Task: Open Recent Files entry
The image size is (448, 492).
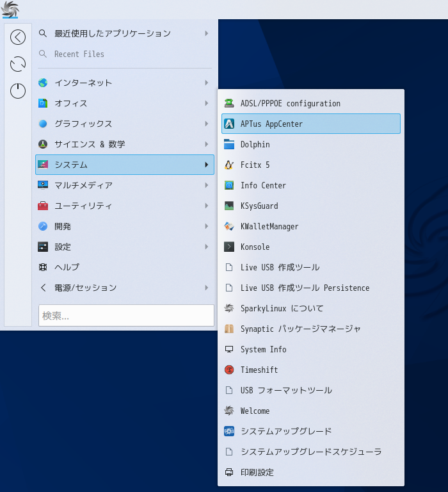Action: (125, 54)
